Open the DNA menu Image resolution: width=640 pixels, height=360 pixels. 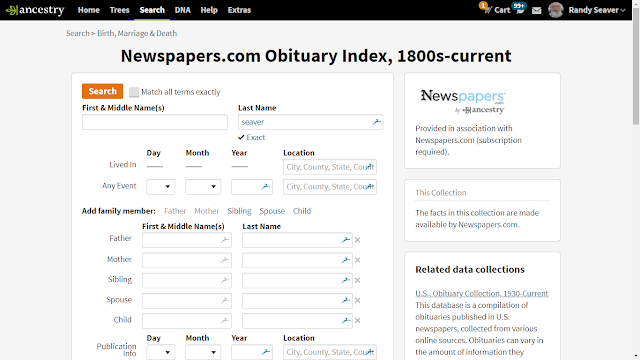coord(182,10)
